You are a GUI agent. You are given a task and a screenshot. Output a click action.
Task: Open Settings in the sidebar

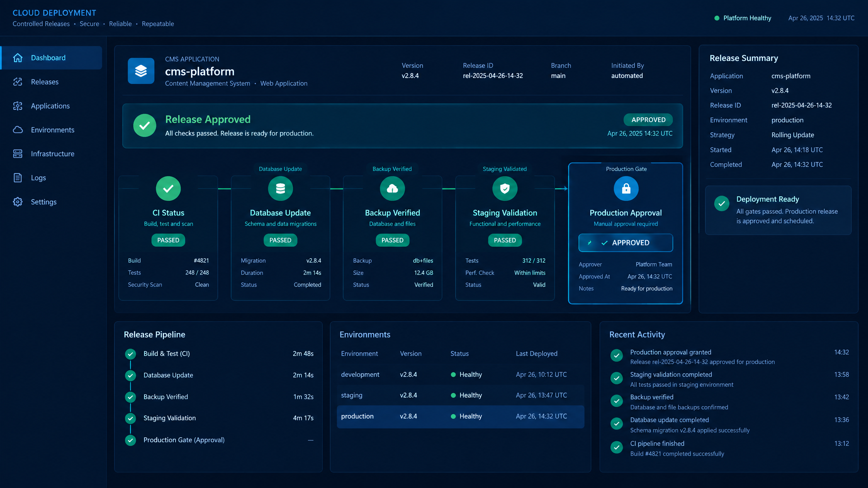52,202
